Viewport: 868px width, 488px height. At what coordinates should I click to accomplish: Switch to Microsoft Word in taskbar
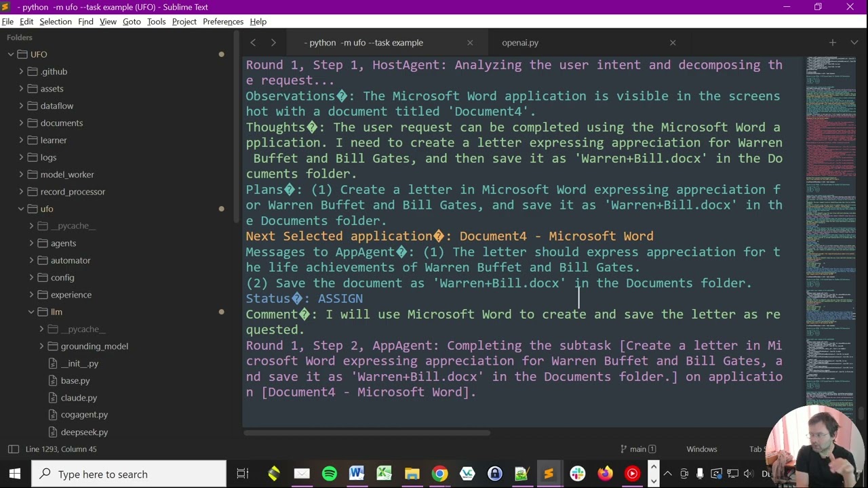[357, 474]
